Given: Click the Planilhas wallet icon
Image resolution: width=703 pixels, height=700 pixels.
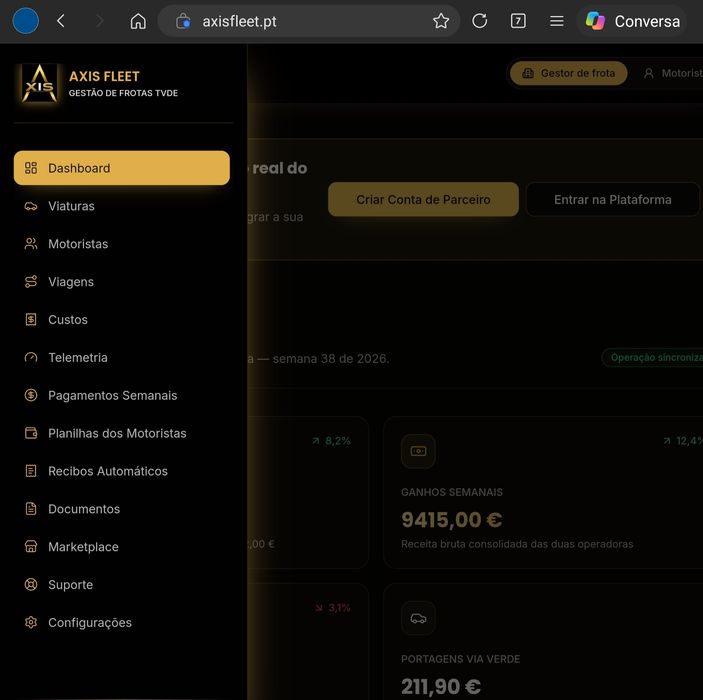Looking at the screenshot, I should [x=31, y=433].
